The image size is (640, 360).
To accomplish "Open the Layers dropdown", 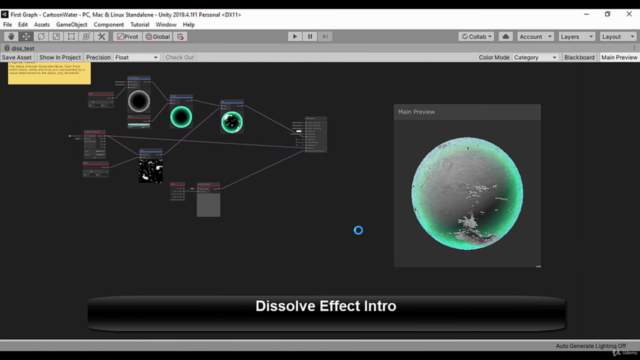I will (577, 37).
